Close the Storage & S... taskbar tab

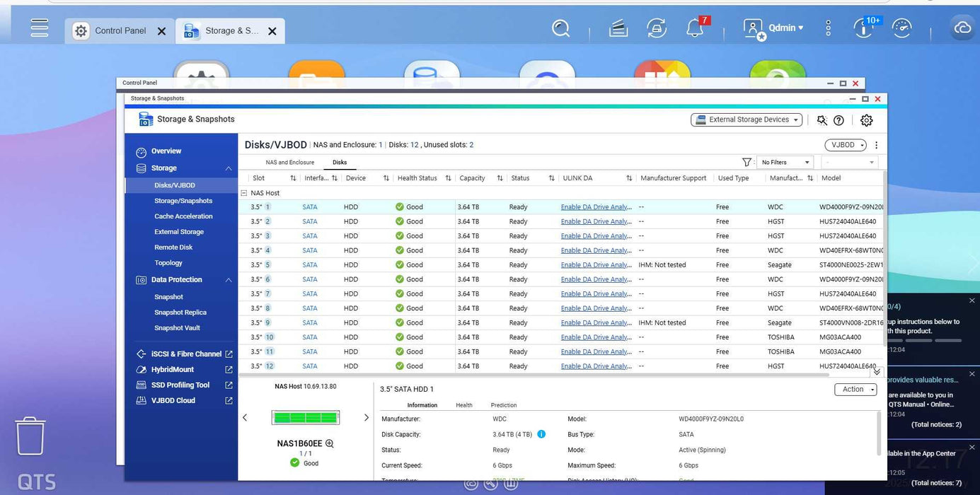(x=272, y=31)
